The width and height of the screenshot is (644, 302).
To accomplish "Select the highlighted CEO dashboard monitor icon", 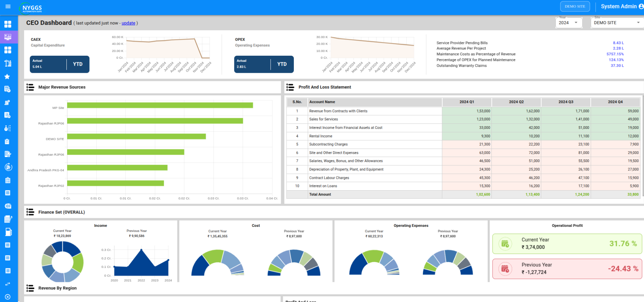I will tap(8, 37).
